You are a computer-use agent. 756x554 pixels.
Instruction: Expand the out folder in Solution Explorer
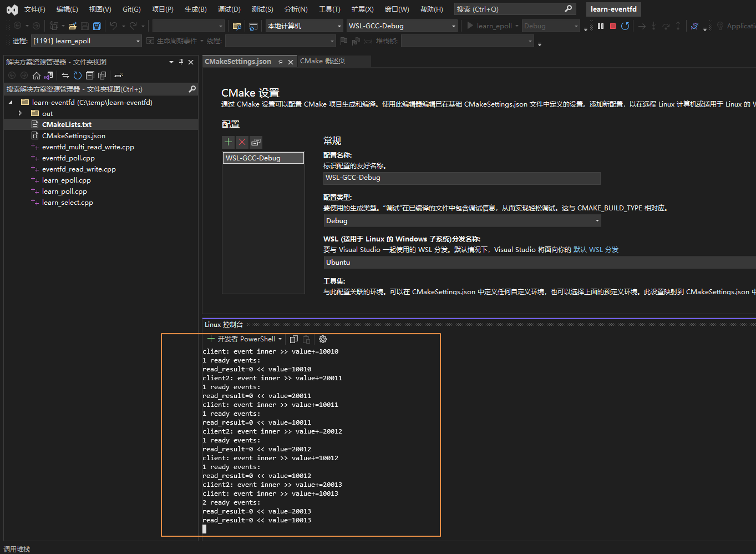20,113
